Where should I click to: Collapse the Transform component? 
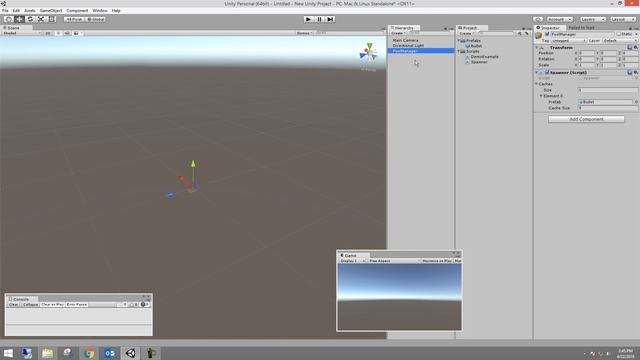coord(536,47)
